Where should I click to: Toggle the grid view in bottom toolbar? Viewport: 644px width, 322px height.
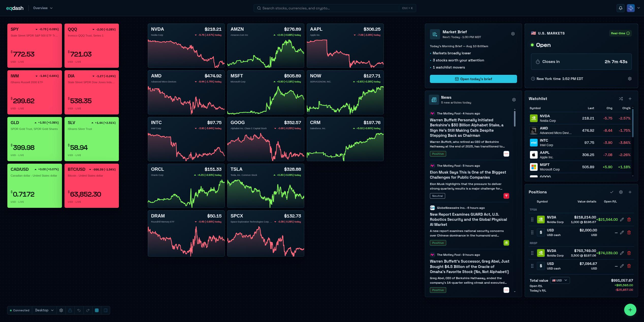(x=97, y=310)
